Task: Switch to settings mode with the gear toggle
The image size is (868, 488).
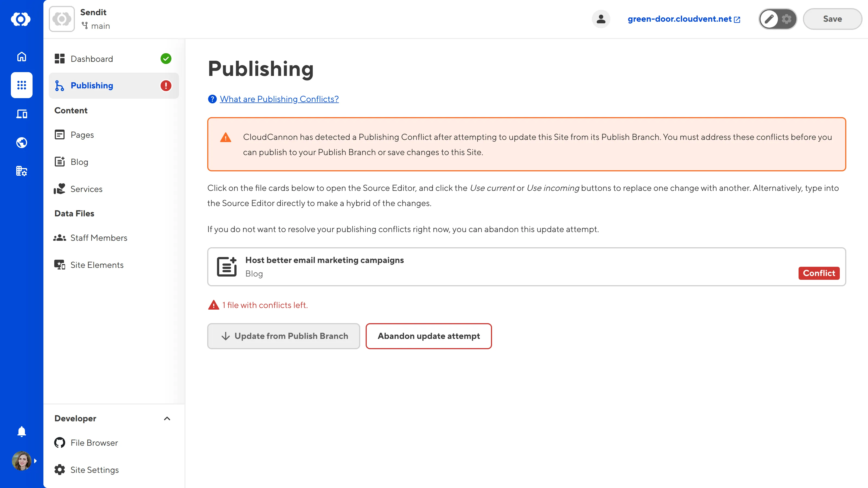Action: [x=786, y=19]
